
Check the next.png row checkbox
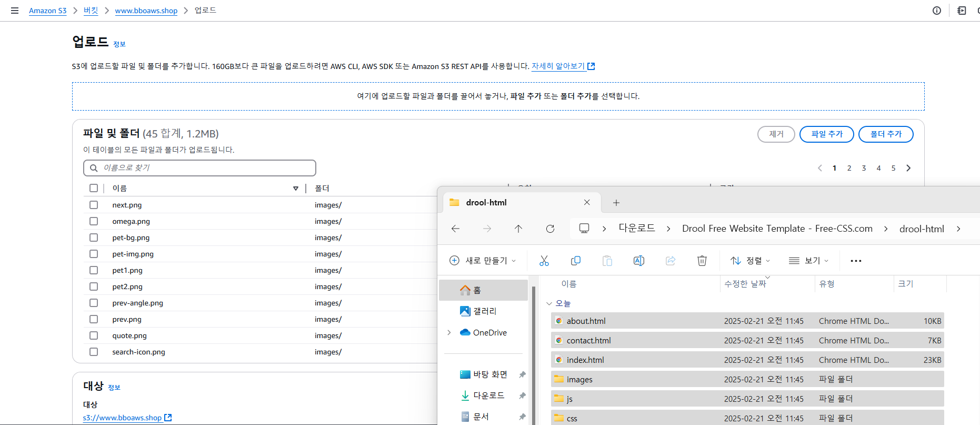coord(94,205)
